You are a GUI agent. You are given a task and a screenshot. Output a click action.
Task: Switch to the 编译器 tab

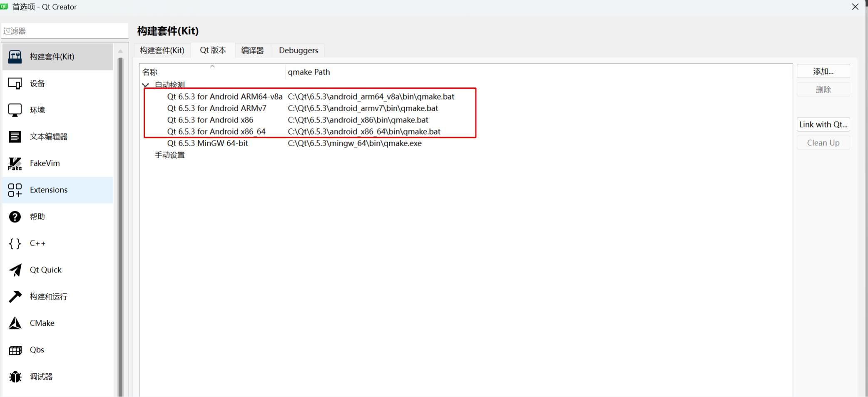pos(252,50)
